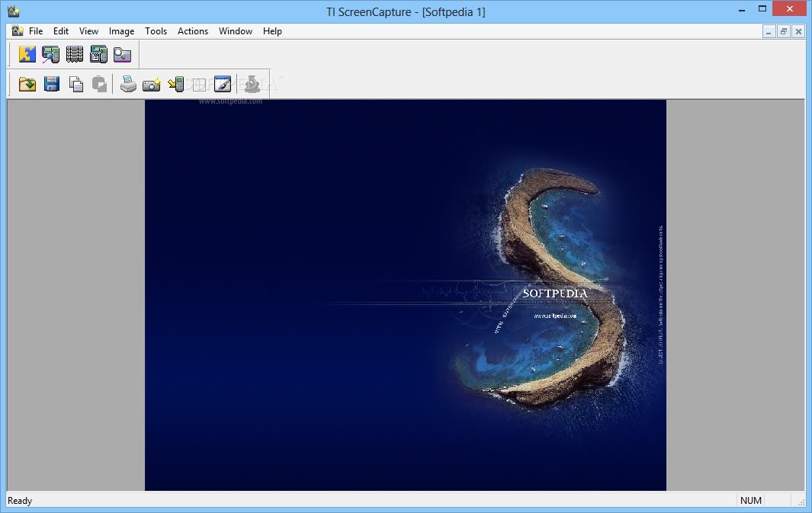The height and width of the screenshot is (513, 812).
Task: Click the window resize grip in status bar
Action: pyautogui.click(x=801, y=502)
